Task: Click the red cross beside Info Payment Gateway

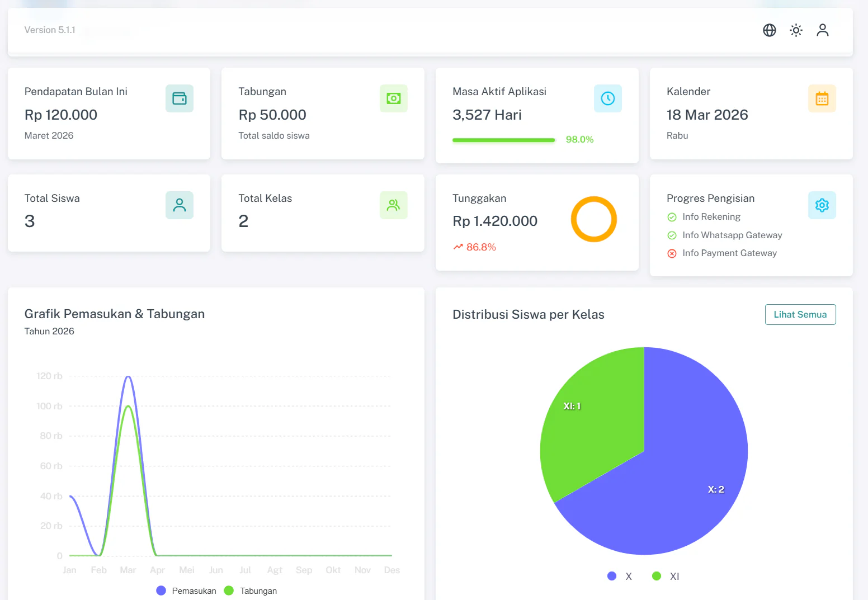Action: coord(672,253)
